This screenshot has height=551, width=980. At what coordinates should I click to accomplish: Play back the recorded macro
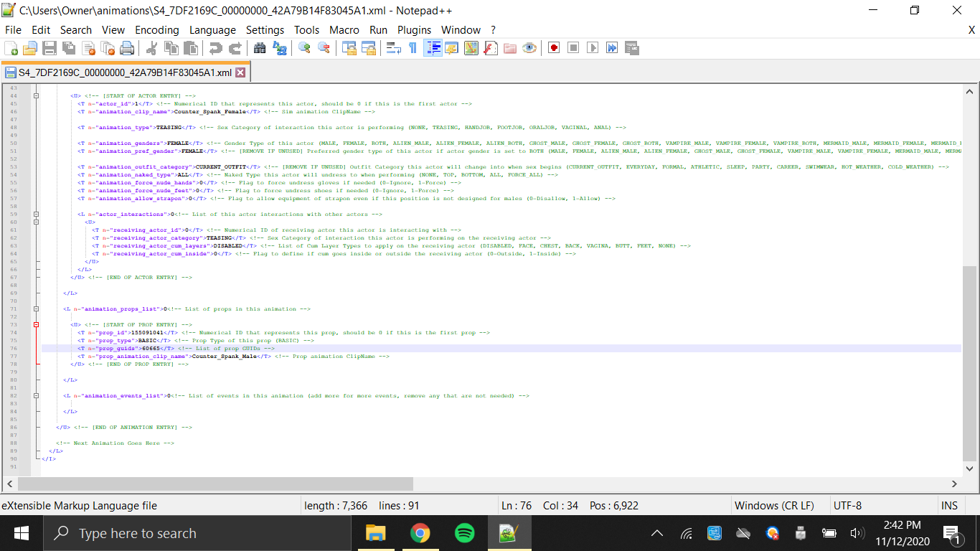pyautogui.click(x=593, y=48)
